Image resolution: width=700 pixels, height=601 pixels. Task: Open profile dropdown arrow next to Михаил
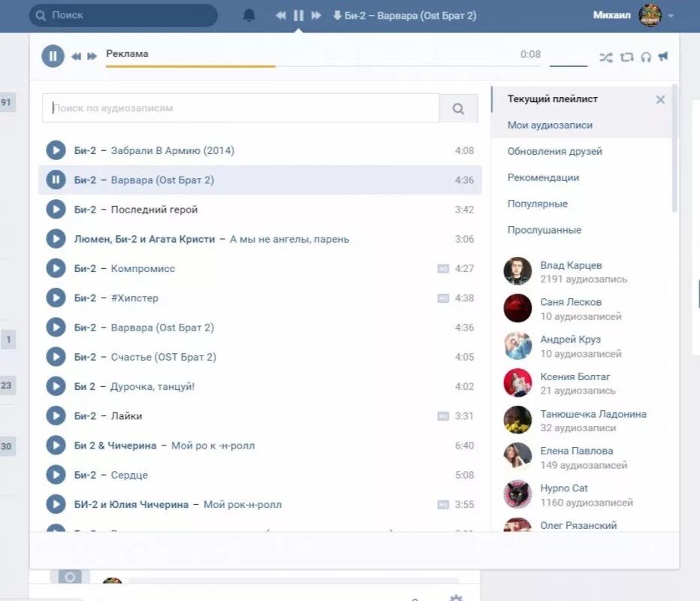pos(671,16)
